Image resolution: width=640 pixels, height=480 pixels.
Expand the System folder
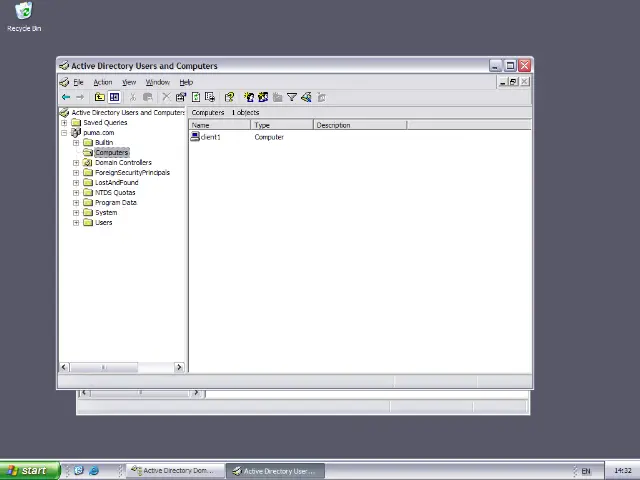pos(76,213)
